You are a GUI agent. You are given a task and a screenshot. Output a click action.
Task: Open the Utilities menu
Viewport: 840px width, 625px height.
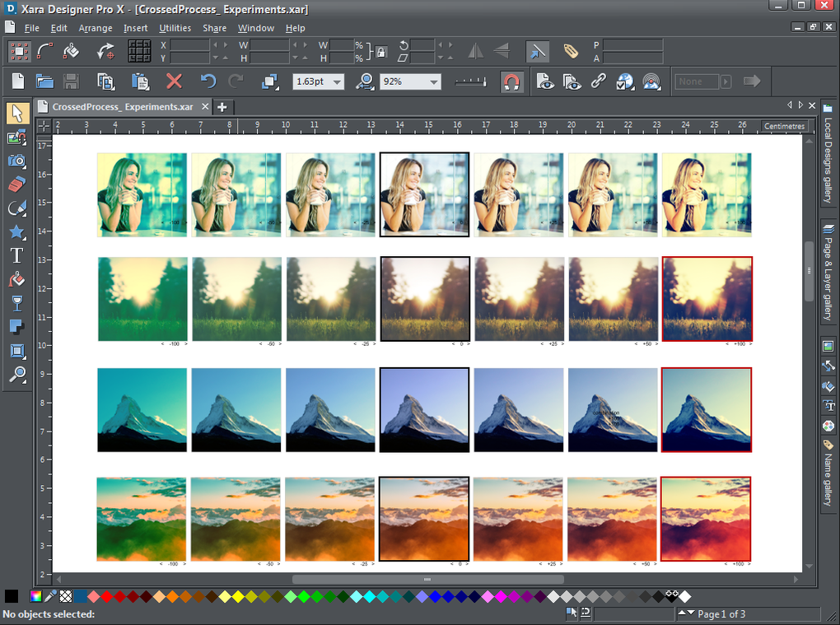[175, 28]
